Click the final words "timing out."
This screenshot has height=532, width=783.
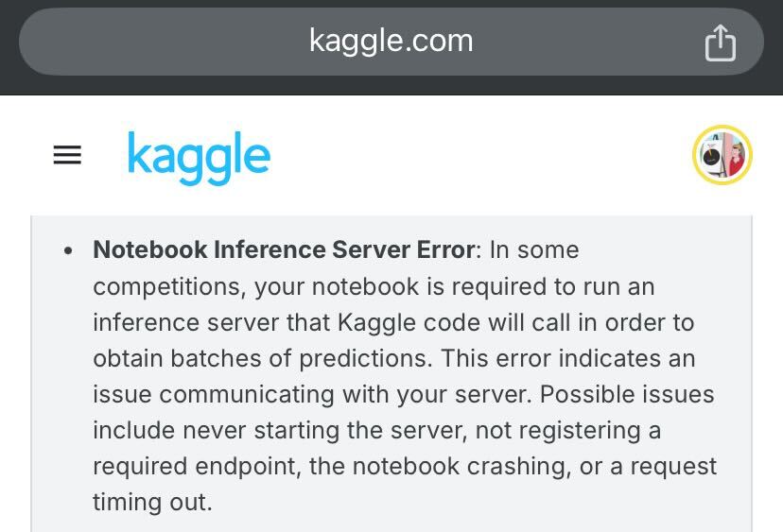tap(152, 502)
